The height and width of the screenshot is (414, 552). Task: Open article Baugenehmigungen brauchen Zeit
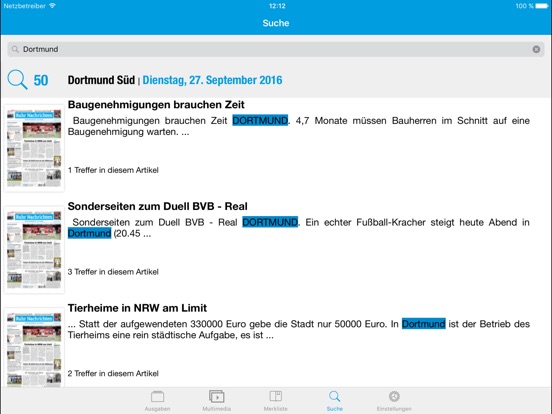156,105
